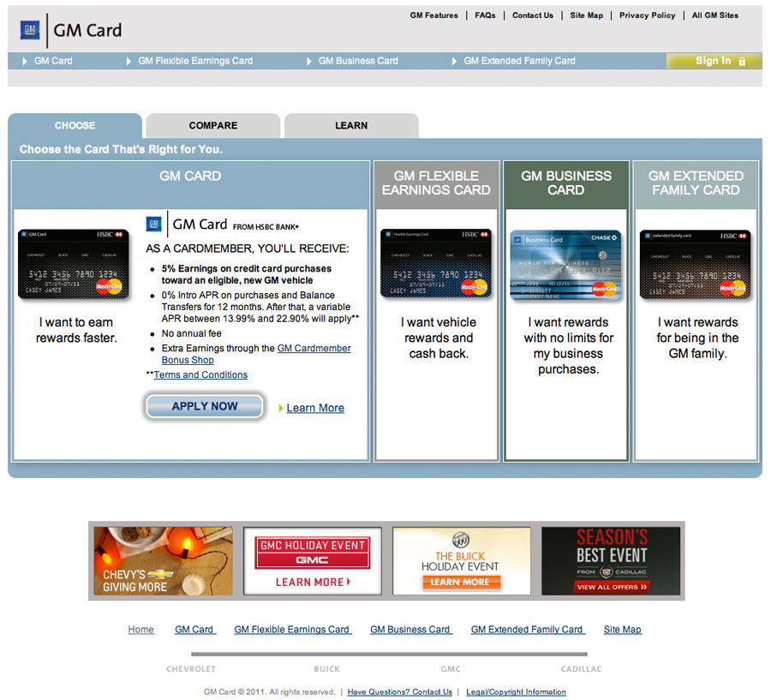Viewport: 771px width, 700px height.
Task: Open the Contact Us link in the header
Action: [x=533, y=15]
